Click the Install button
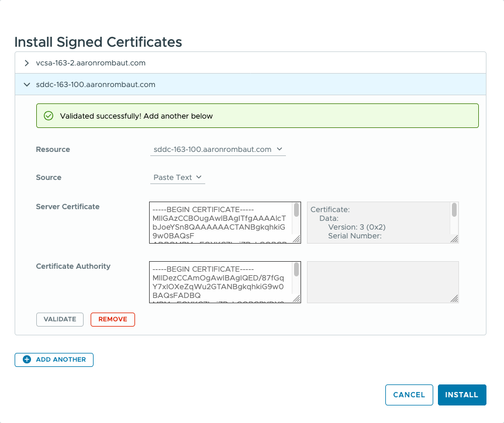The image size is (504, 423). click(x=461, y=394)
